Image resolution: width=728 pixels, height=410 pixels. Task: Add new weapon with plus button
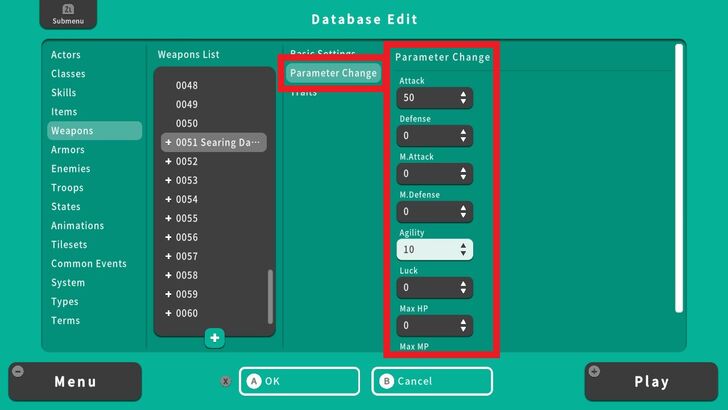click(x=214, y=338)
